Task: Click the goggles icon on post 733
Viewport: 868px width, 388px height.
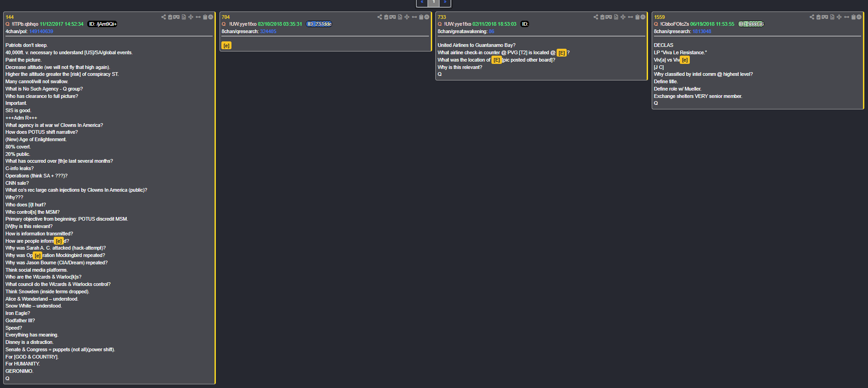Action: coord(609,17)
